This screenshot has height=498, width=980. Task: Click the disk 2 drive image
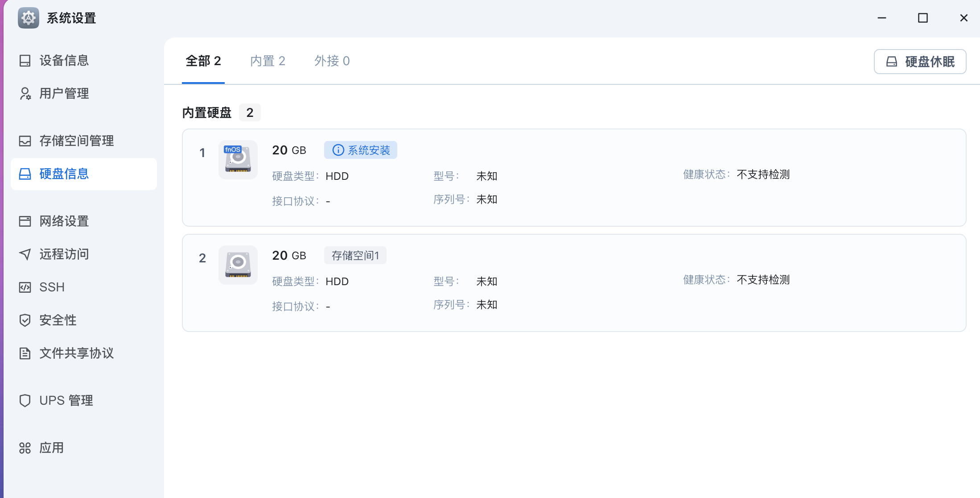(238, 265)
